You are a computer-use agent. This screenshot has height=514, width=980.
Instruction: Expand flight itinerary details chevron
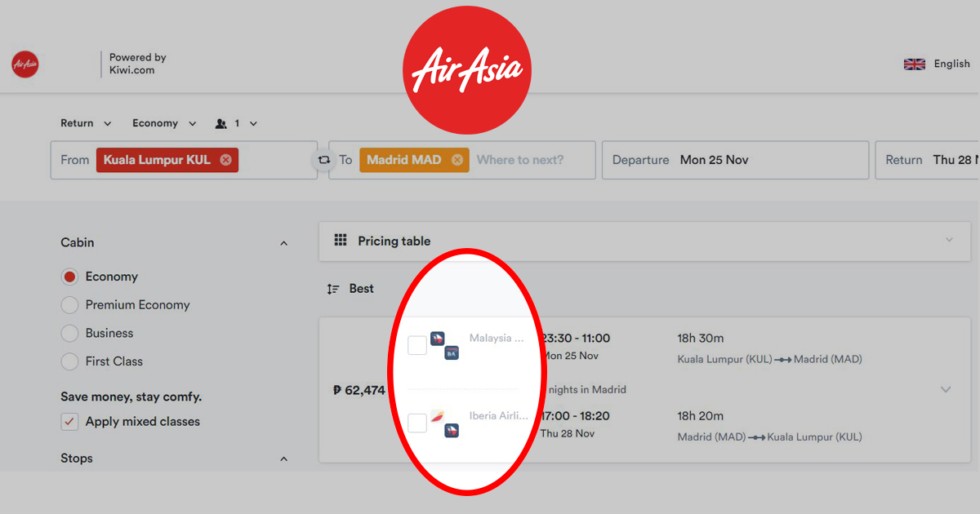point(946,389)
